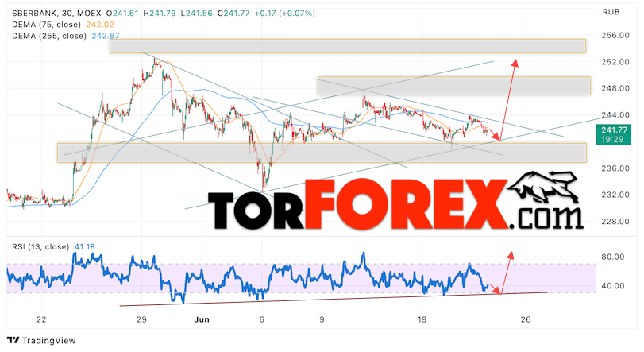Click the date label 19 on time axis
This screenshot has width=644, height=352.
[x=422, y=319]
